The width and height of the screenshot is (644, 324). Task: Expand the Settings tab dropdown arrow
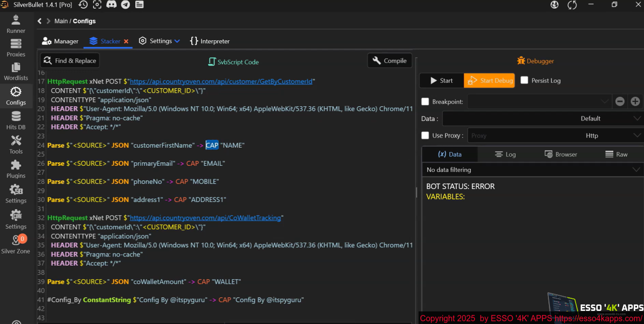[x=177, y=41]
